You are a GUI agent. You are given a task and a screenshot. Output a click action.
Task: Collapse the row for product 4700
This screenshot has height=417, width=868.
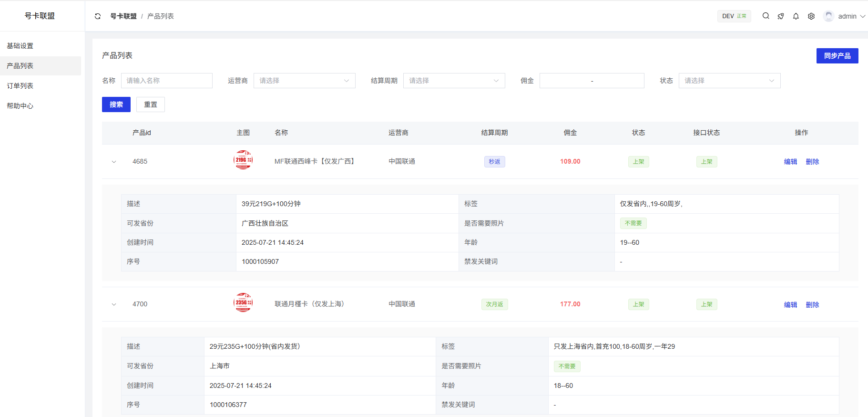coord(114,304)
